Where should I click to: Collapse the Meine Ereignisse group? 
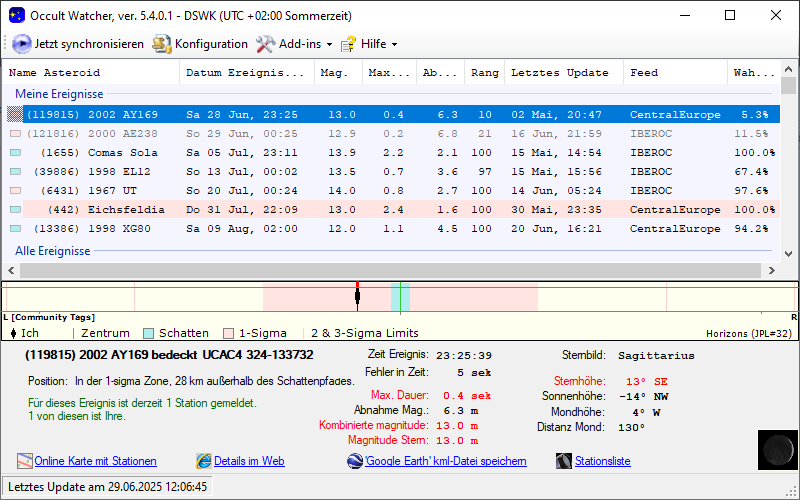point(59,94)
